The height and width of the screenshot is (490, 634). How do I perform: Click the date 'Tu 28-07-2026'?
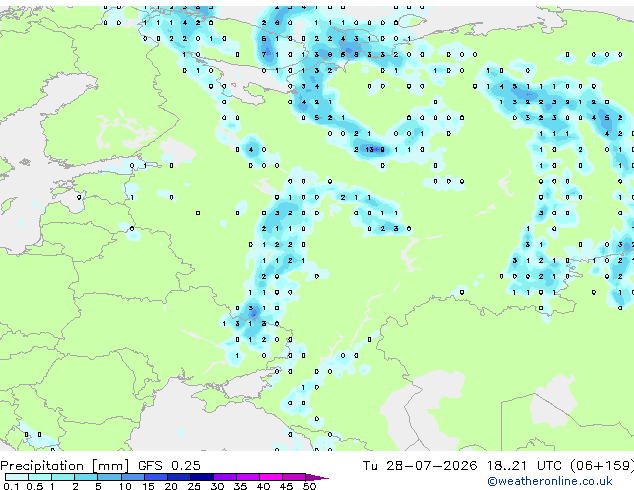pos(420,465)
